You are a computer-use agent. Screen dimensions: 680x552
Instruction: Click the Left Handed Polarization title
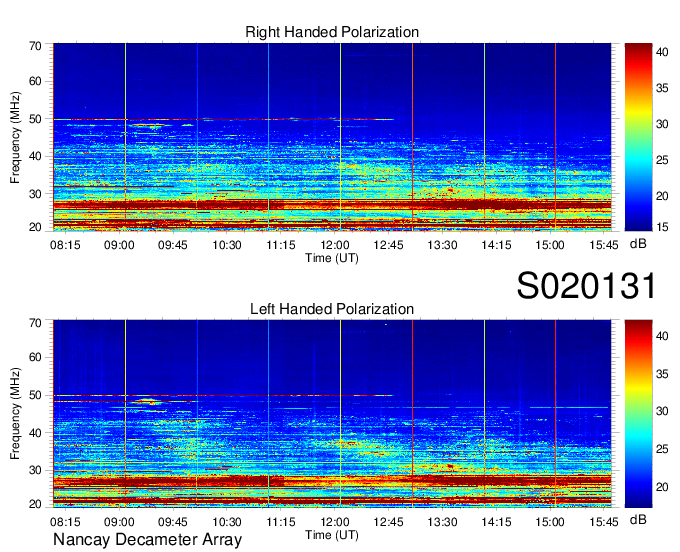tap(332, 309)
